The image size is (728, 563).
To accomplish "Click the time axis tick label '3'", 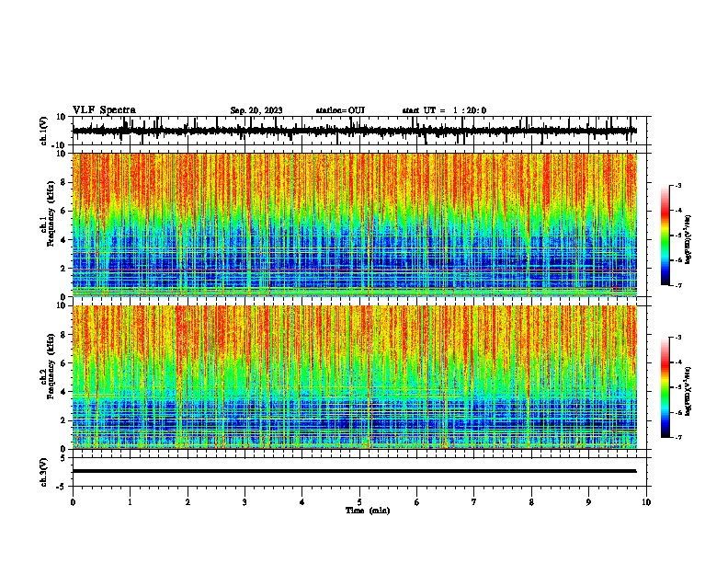I will pos(245,502).
